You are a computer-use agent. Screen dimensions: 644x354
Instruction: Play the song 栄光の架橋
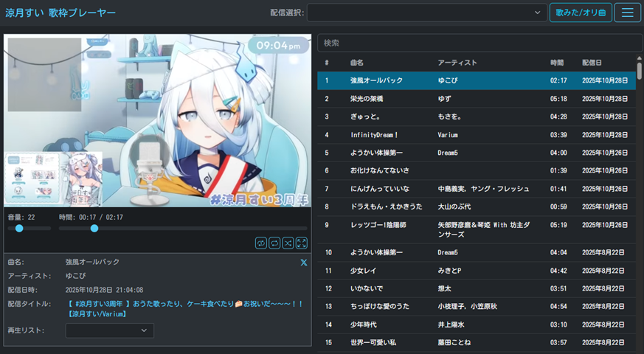pos(367,98)
